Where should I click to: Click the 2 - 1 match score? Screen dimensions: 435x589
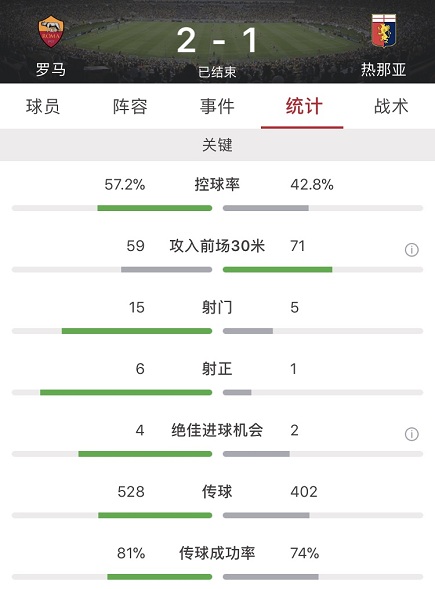[217, 40]
